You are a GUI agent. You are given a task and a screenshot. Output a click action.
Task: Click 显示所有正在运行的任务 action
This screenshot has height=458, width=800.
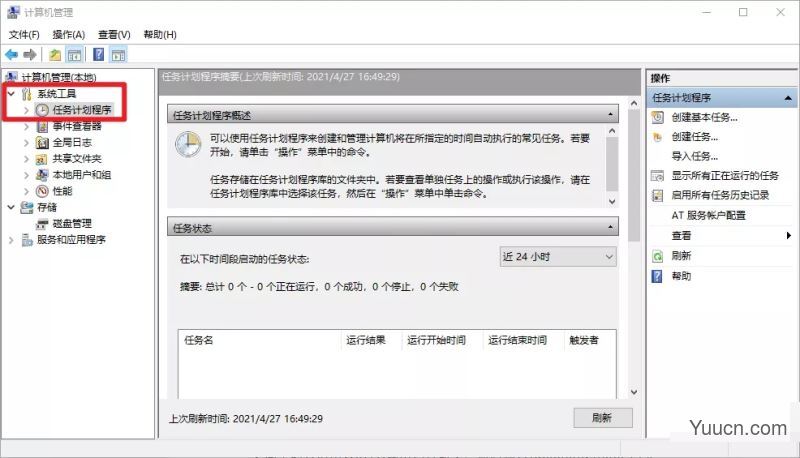[724, 176]
